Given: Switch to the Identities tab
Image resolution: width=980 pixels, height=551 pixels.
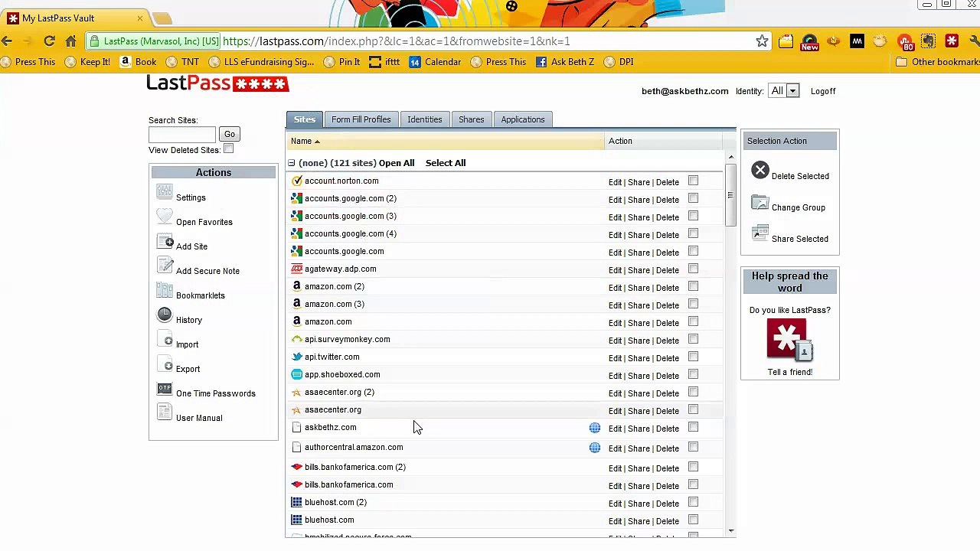Looking at the screenshot, I should click(424, 119).
